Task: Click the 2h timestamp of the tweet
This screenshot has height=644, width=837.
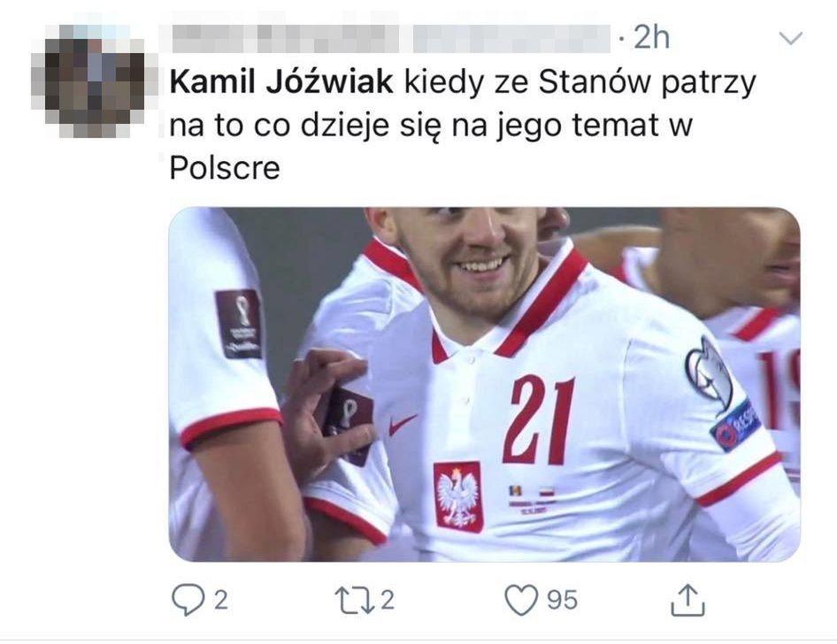Action: pos(650,38)
